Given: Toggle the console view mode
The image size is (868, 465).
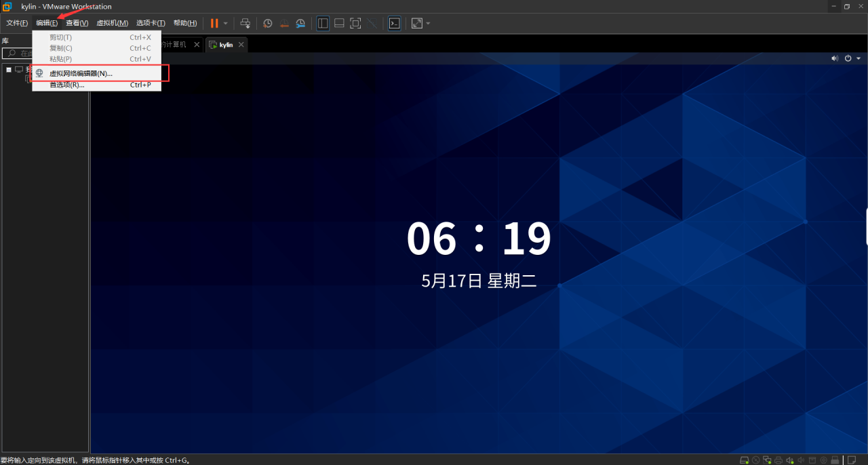Looking at the screenshot, I should (394, 23).
